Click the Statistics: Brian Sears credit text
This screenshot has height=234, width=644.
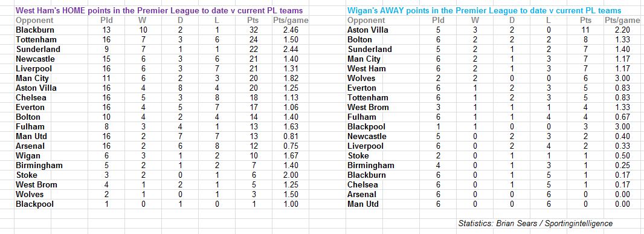tap(535, 224)
